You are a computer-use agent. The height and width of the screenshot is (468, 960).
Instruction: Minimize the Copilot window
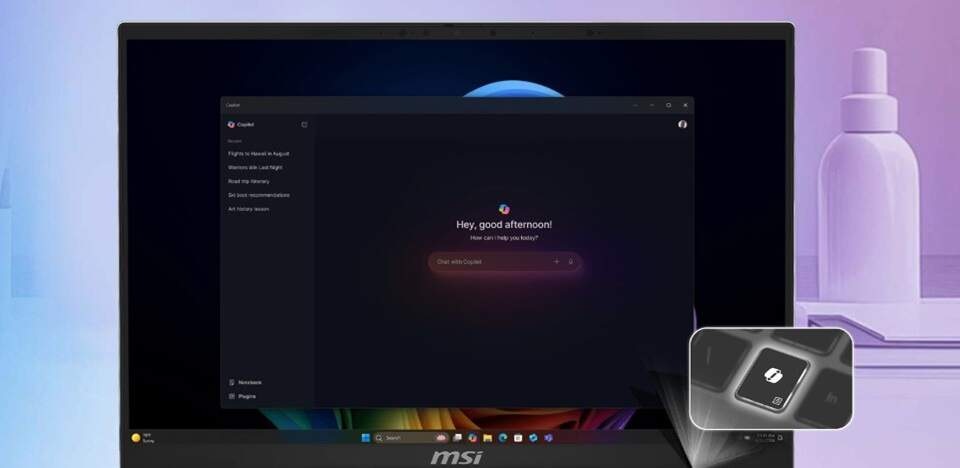tap(652, 105)
